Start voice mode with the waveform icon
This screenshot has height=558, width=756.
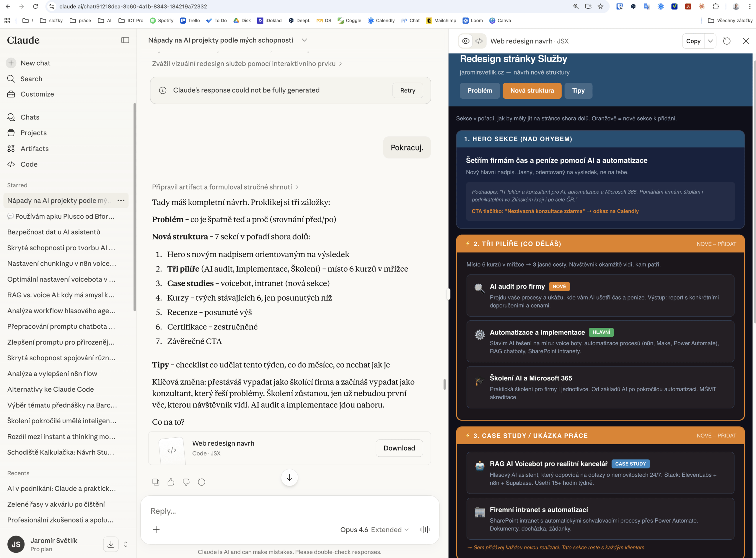pos(424,529)
